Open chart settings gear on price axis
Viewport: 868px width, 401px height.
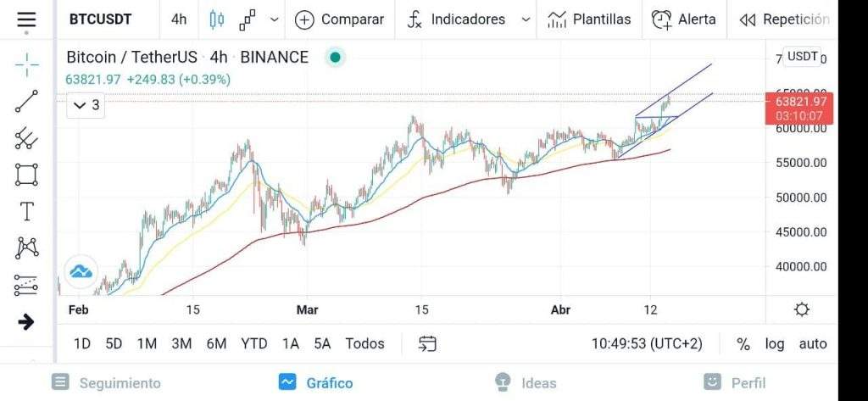[801, 309]
